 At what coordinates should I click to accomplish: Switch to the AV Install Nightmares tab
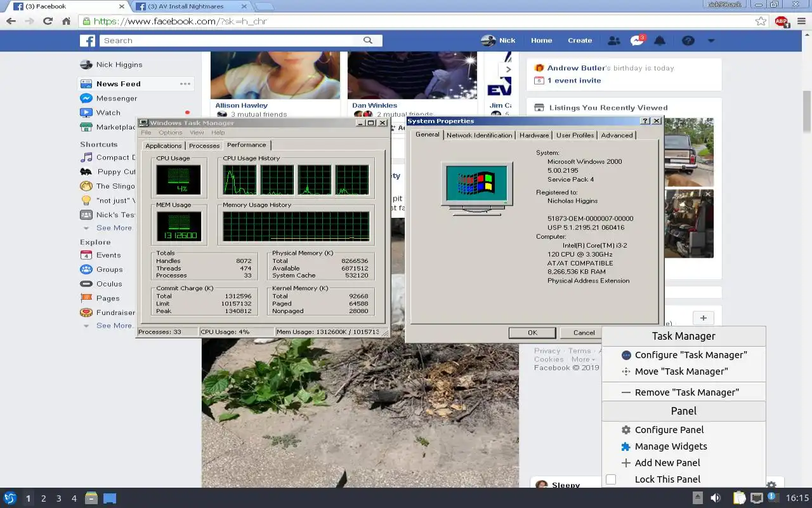(x=191, y=6)
